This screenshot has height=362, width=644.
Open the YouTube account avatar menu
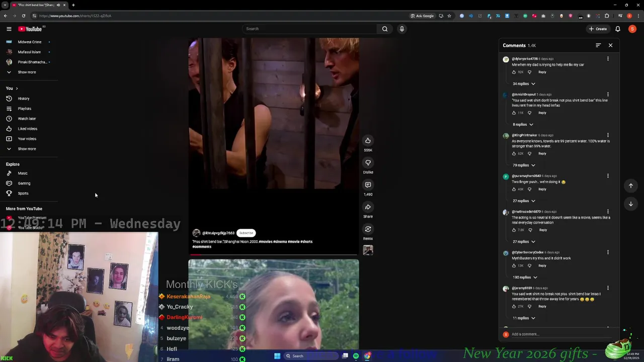coord(632,29)
